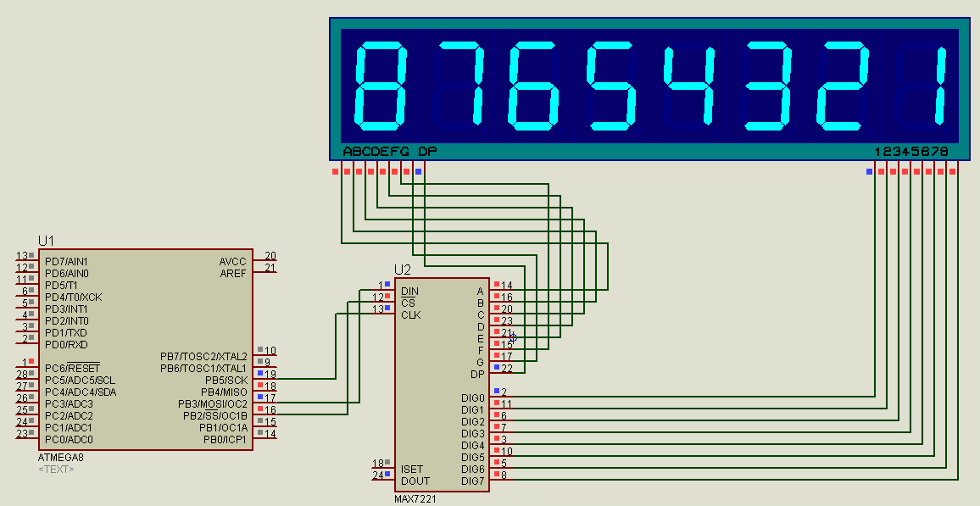Click the MAX7221 part name text
The height and width of the screenshot is (506, 980).
(415, 499)
